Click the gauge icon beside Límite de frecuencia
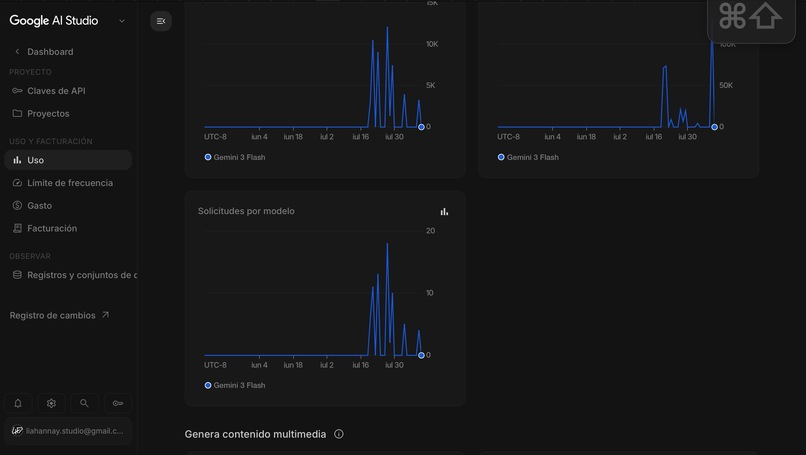 point(17,183)
